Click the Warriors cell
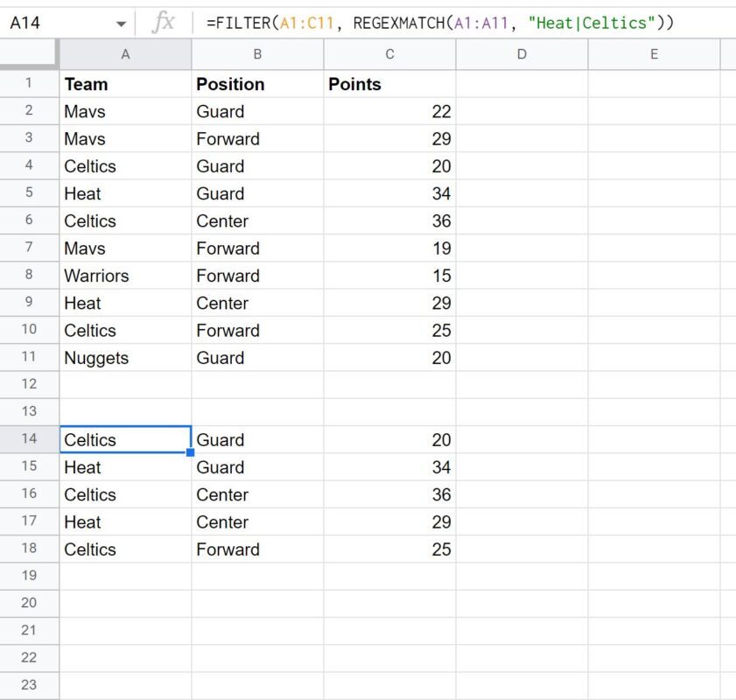 (x=125, y=276)
